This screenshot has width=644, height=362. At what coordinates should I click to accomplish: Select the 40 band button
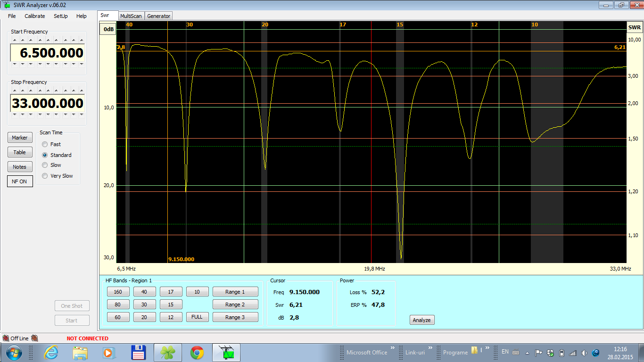pyautogui.click(x=144, y=292)
